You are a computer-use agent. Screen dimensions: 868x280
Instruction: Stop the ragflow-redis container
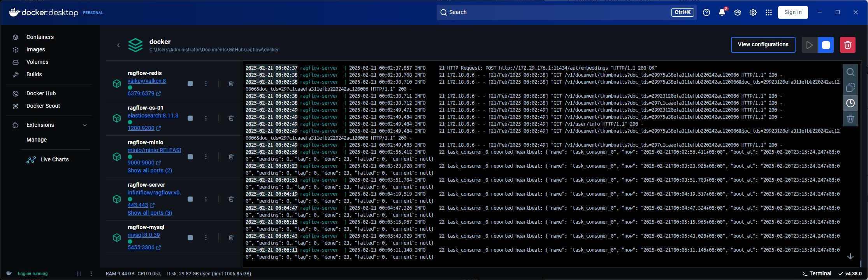click(190, 84)
